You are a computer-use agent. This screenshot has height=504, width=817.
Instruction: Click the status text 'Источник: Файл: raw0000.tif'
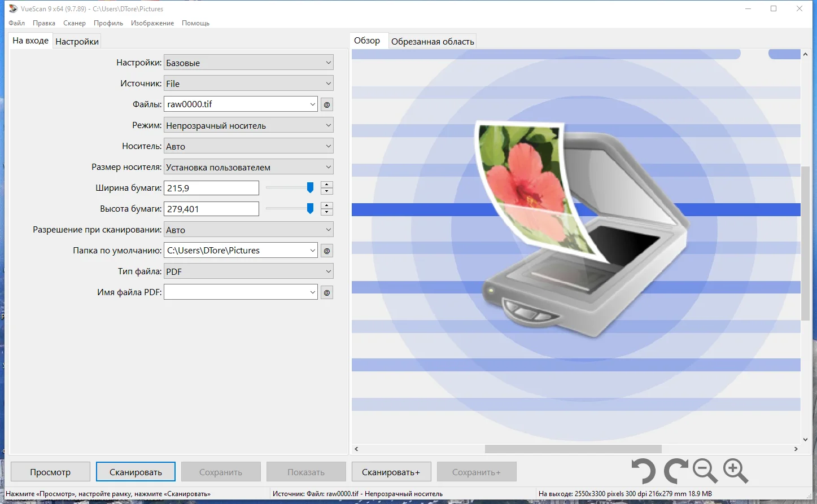pyautogui.click(x=357, y=494)
